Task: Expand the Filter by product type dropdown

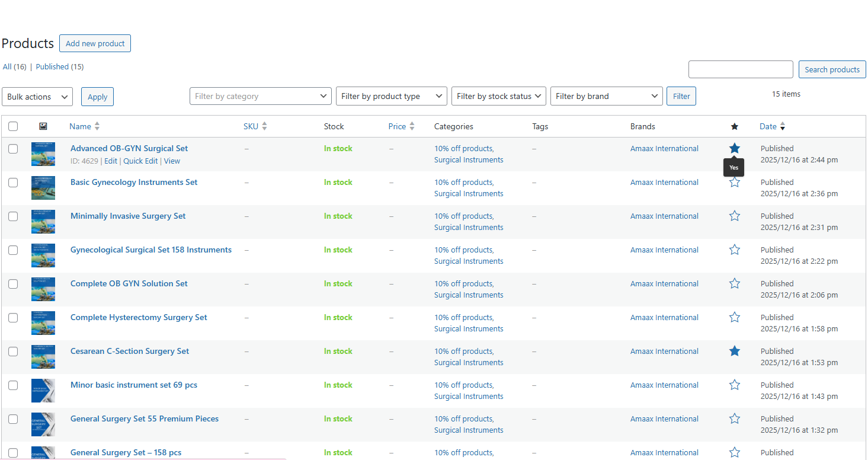Action: [391, 96]
